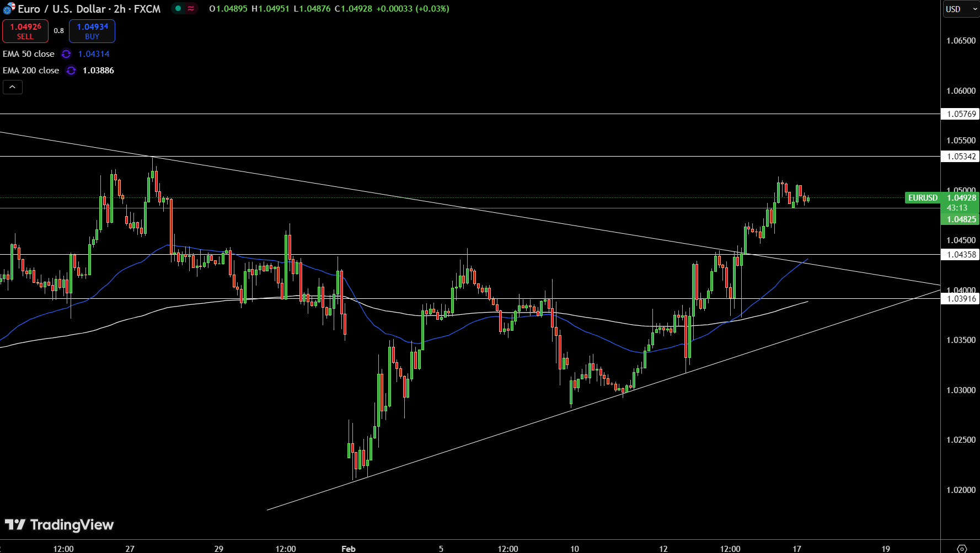Click the 1.04928 current price label
Image resolution: width=980 pixels, height=553 pixels.
click(961, 198)
